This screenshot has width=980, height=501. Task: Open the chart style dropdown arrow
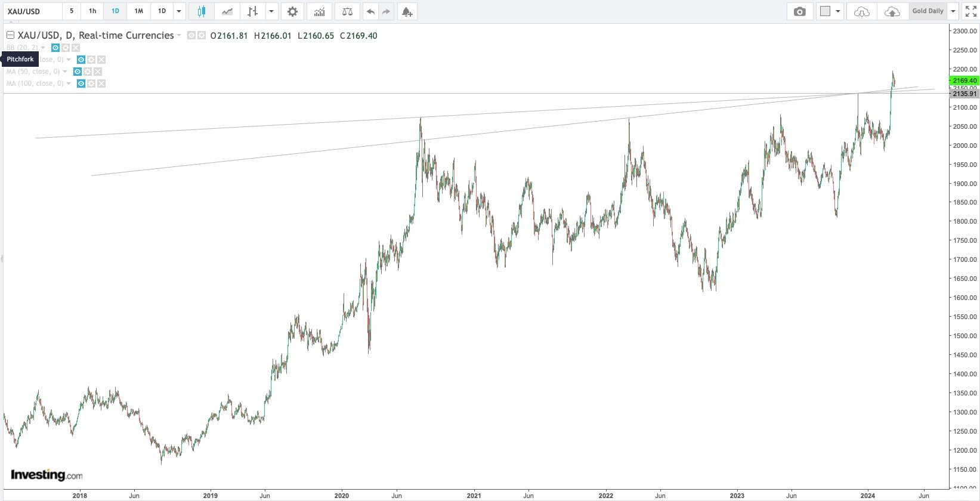(x=271, y=11)
